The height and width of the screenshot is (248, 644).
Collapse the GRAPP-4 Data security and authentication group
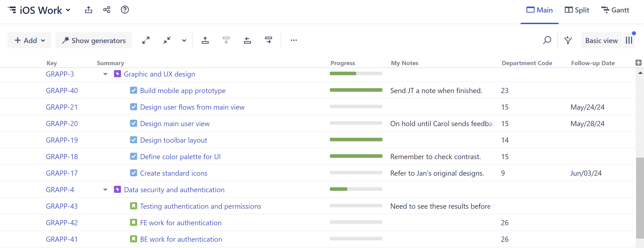pos(105,190)
